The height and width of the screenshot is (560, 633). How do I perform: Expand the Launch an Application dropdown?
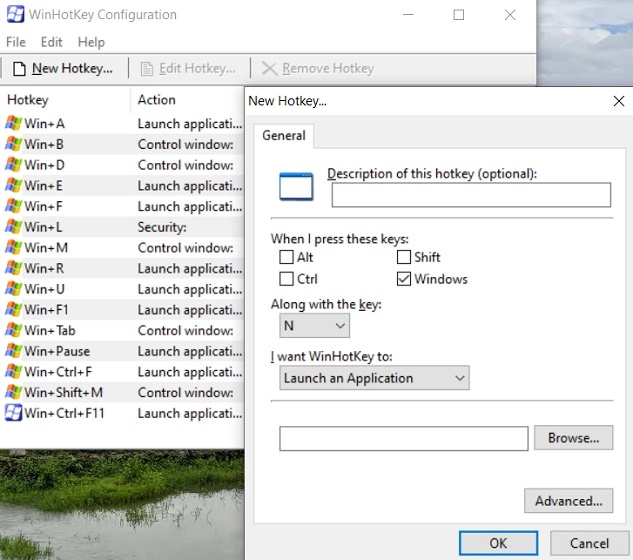(x=374, y=378)
